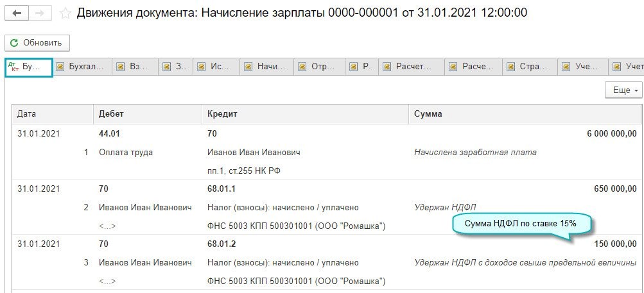Click the register icon on Бухгал... tab
The image size is (644, 293).
[x=60, y=67]
